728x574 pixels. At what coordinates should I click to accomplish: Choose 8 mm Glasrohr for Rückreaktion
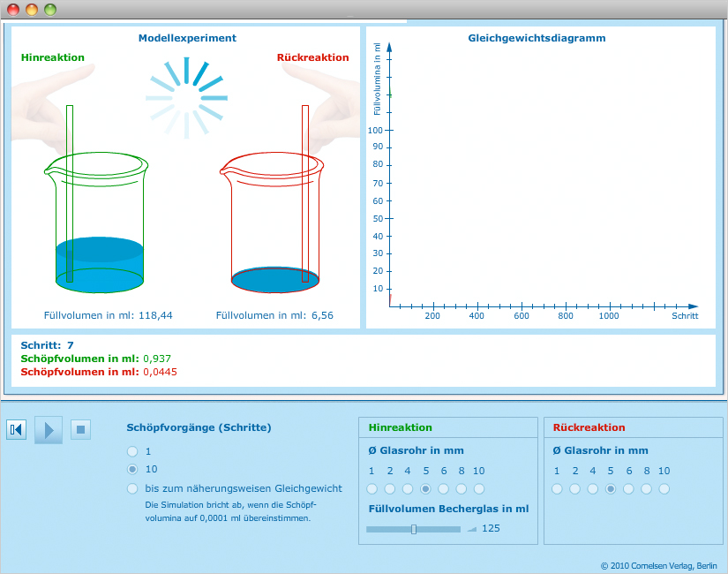(647, 488)
